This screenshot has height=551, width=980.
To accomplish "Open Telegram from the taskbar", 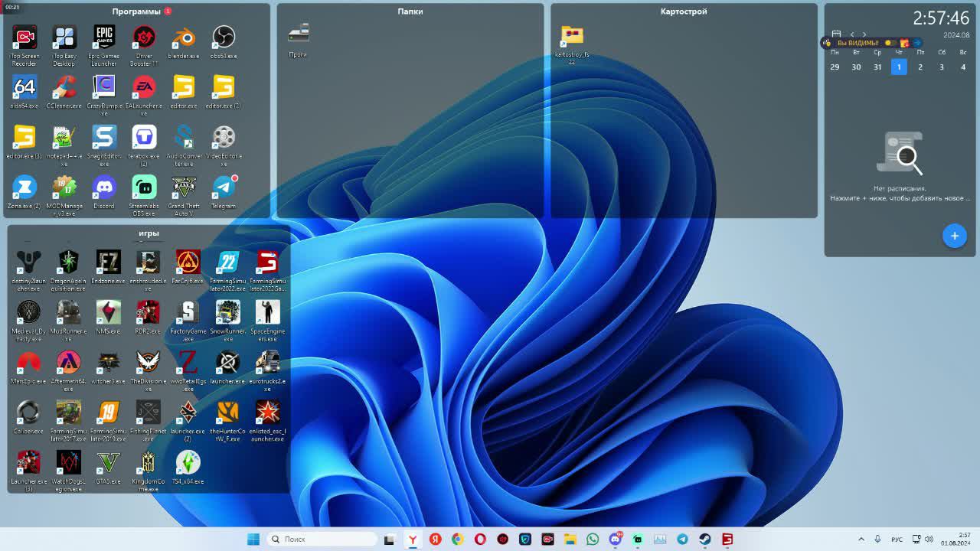I will pos(682,540).
